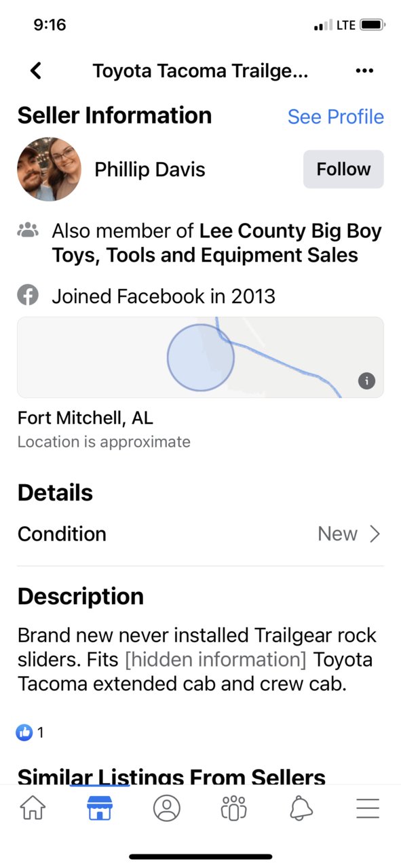Follow Phillip Davis
Viewport: 401px width, 868px height.
pos(343,169)
